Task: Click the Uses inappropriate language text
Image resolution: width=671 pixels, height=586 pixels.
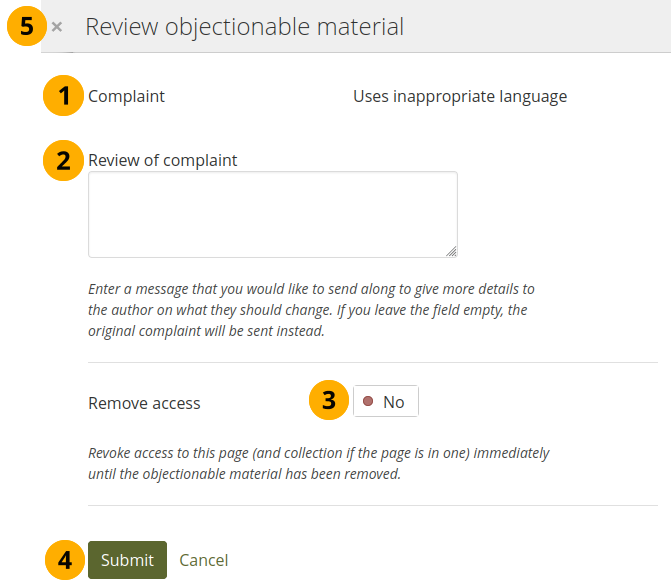Action: [459, 97]
